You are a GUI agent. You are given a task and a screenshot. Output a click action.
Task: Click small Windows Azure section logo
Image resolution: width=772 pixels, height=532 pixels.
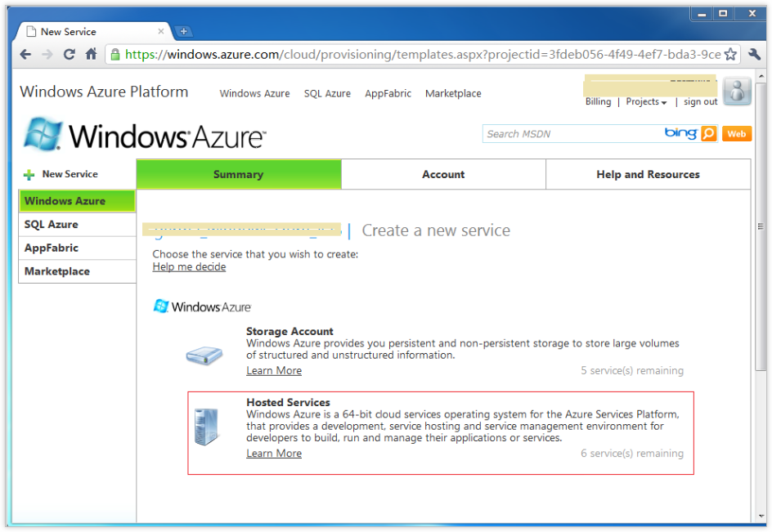pyautogui.click(x=202, y=306)
